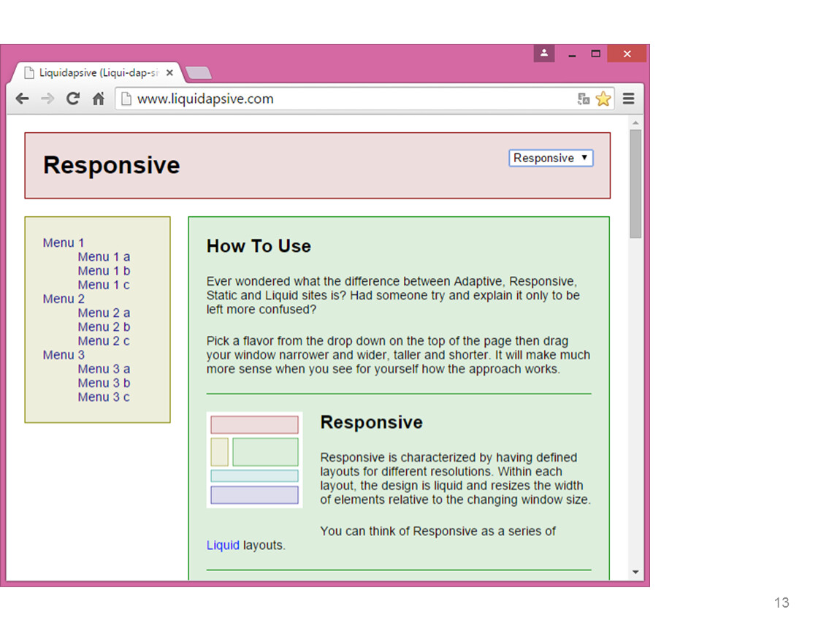Viewport: 840px width, 631px height.
Task: Click the Menu 1 link
Action: pyautogui.click(x=64, y=243)
